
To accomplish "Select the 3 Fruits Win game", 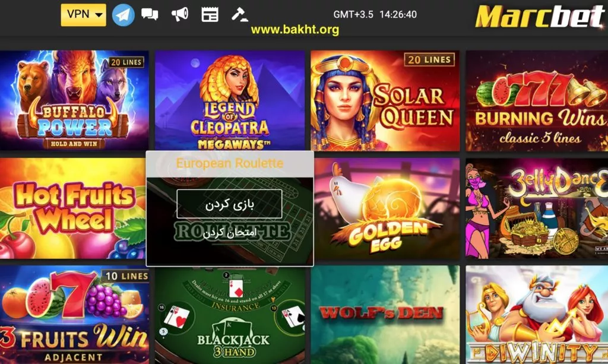I will tap(74, 315).
